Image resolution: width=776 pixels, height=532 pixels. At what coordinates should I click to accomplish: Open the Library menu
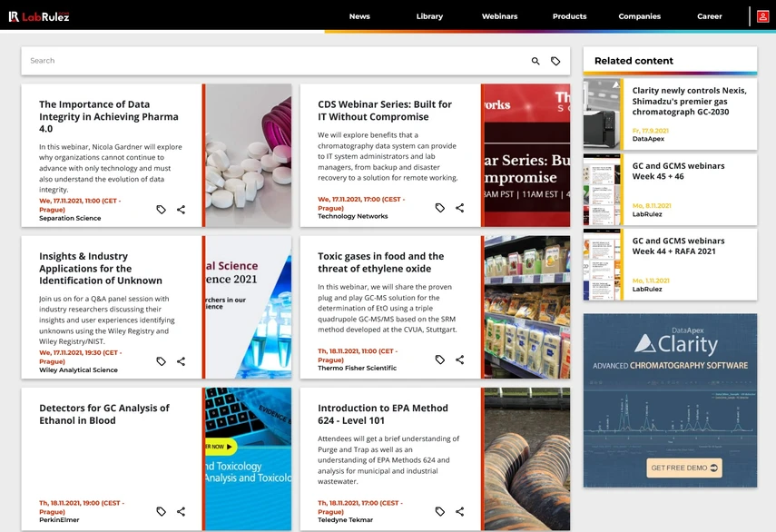[429, 16]
